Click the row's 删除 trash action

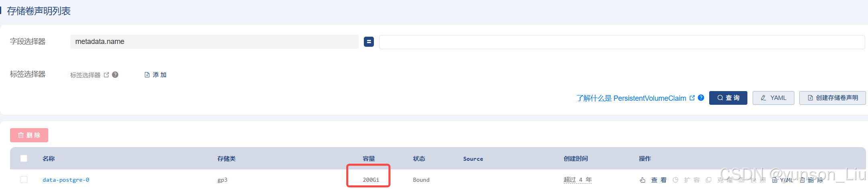point(811,180)
